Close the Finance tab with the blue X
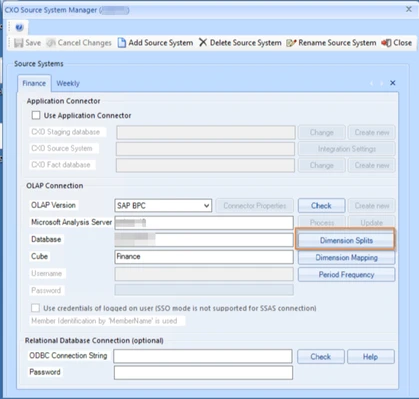Image resolution: width=419 pixels, height=399 pixels. (x=393, y=83)
